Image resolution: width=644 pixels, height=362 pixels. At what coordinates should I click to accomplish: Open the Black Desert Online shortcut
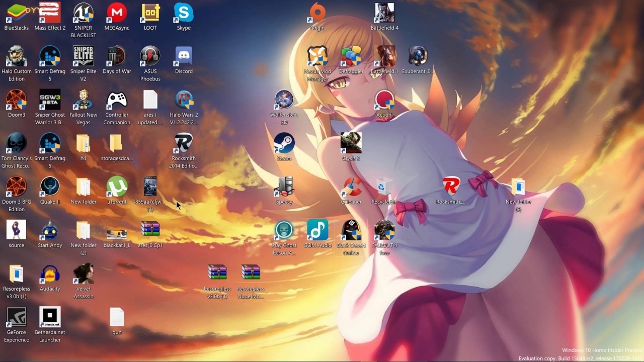click(x=351, y=230)
